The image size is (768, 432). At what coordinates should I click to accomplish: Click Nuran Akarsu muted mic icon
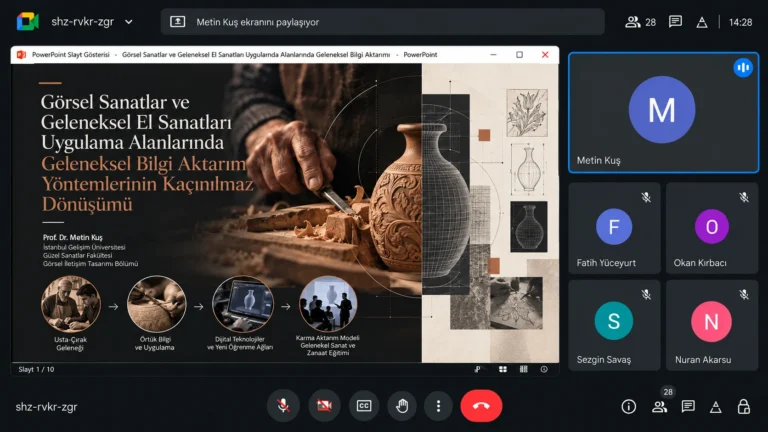click(744, 294)
